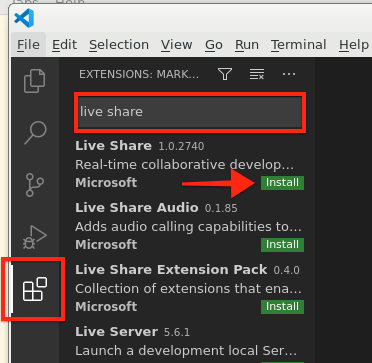Open the Terminal menu
The height and width of the screenshot is (363, 372).
[298, 45]
